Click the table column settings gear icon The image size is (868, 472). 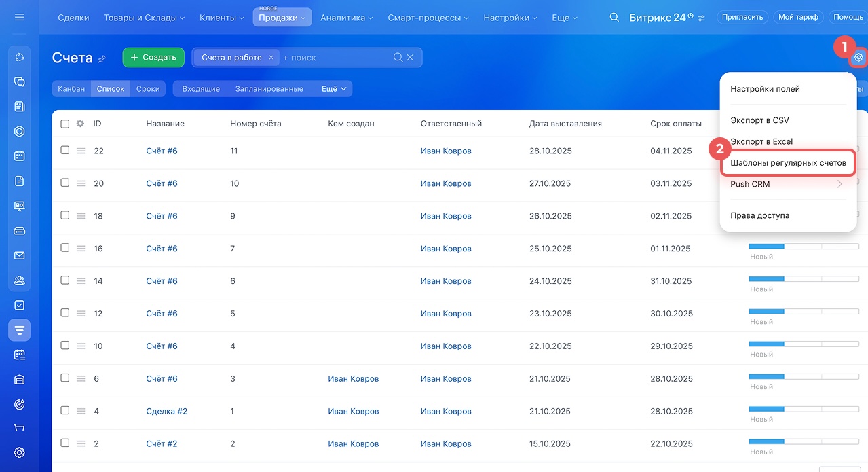point(80,124)
